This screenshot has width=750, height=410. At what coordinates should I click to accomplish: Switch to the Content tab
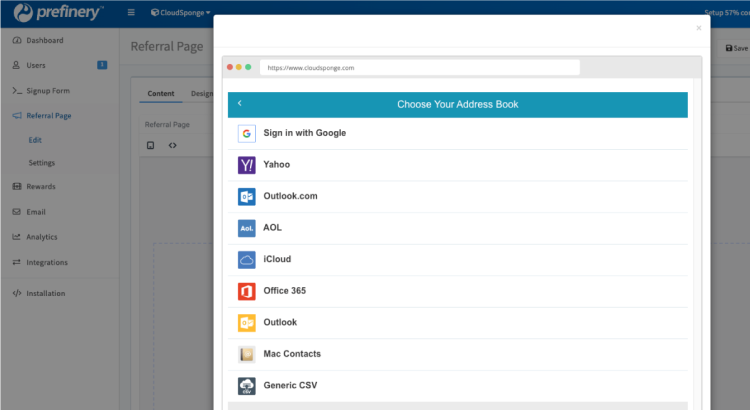[161, 94]
